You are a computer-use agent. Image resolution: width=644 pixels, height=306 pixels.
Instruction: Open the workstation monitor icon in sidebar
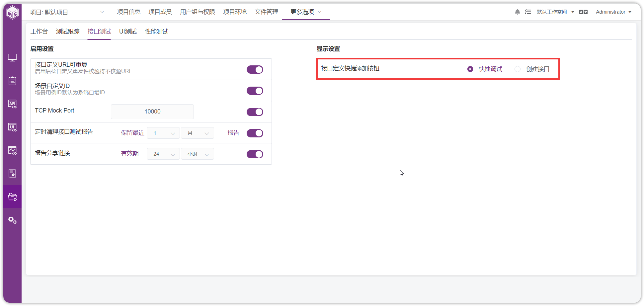[12, 58]
